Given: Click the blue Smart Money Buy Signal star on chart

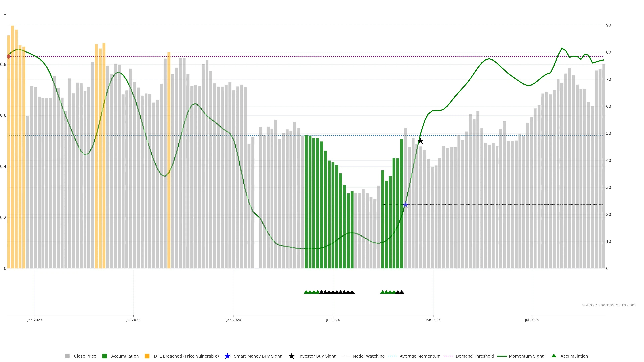Looking at the screenshot, I should (405, 205).
